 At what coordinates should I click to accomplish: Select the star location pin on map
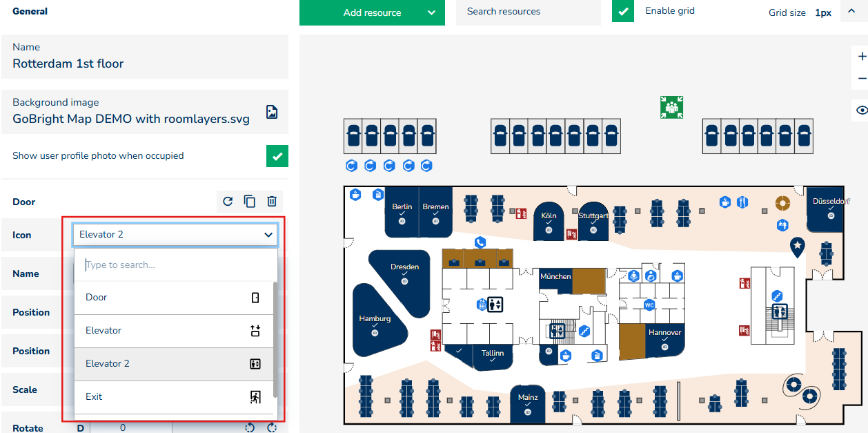pos(798,246)
